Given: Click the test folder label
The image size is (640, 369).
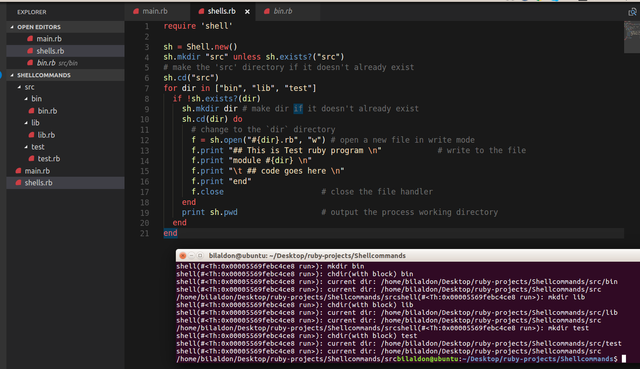Looking at the screenshot, I should click(x=38, y=147).
